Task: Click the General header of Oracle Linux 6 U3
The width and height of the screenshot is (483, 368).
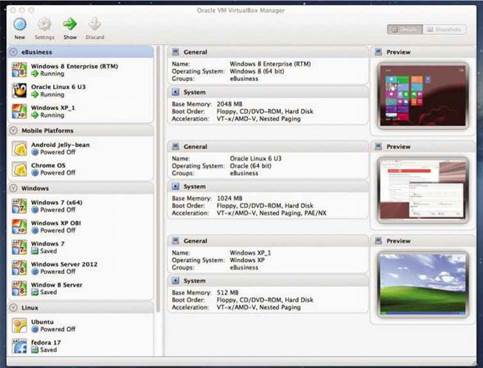Action: click(268, 146)
